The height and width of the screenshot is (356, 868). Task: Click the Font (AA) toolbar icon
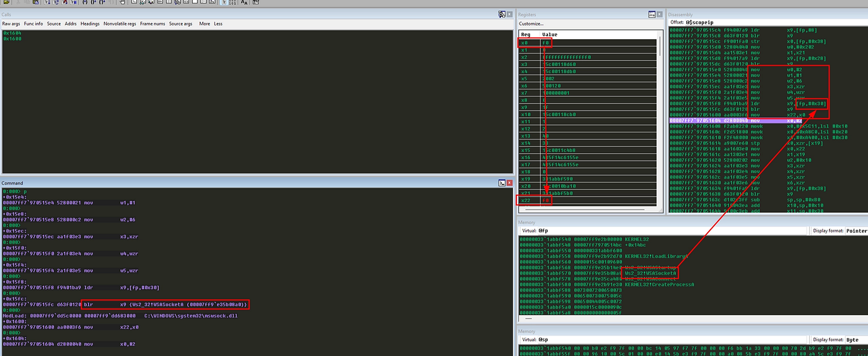[245, 2]
